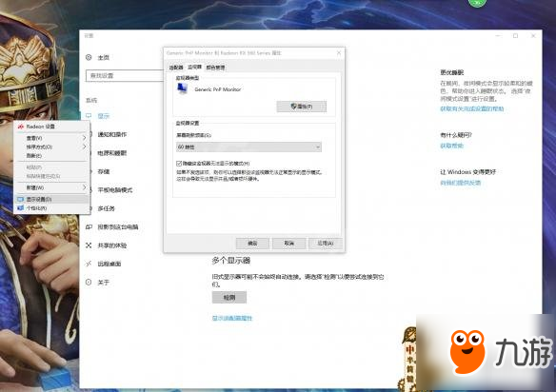Expand the 新建(W) submenu arrow
The image size is (556, 392).
coord(84,187)
